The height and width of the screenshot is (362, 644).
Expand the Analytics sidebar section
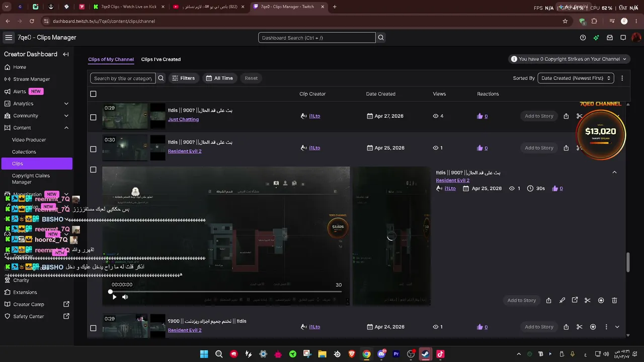[66, 104]
